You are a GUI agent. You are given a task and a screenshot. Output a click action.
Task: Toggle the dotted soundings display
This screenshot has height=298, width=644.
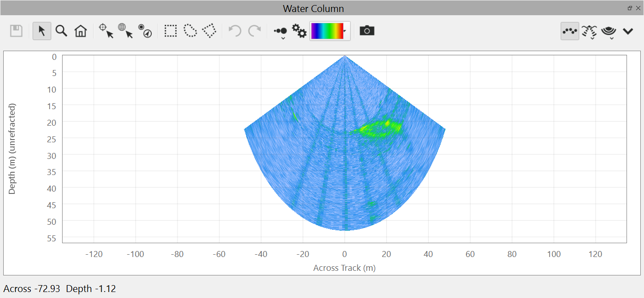tap(570, 31)
